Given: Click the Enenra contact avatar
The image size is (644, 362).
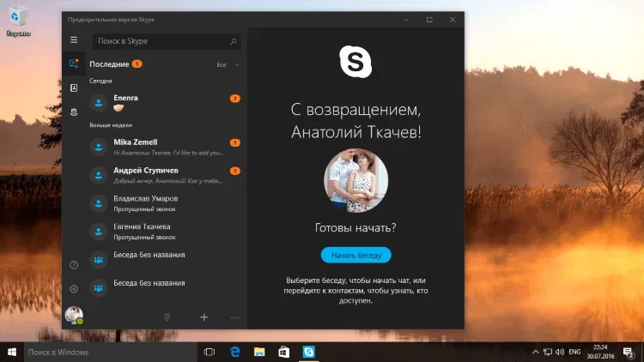Looking at the screenshot, I should pos(99,103).
